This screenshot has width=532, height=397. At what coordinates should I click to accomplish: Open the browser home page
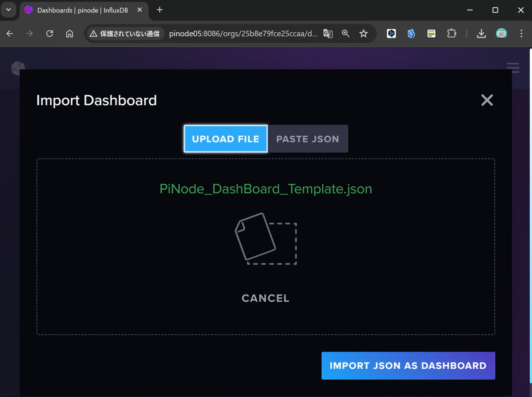pos(70,34)
